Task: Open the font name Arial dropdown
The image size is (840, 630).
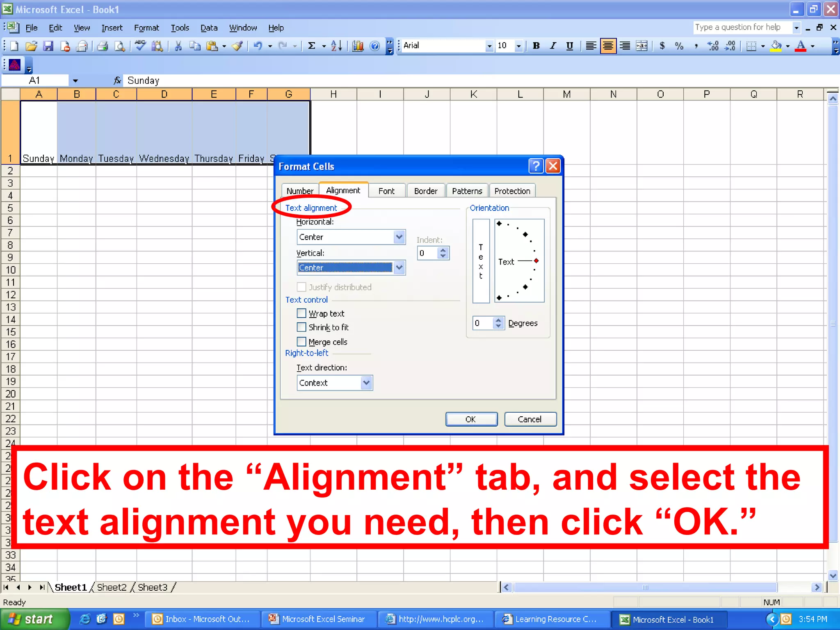Action: point(489,46)
